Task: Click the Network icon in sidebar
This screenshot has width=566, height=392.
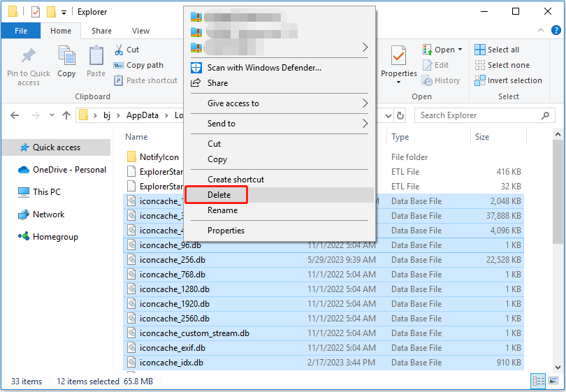Action: point(24,215)
